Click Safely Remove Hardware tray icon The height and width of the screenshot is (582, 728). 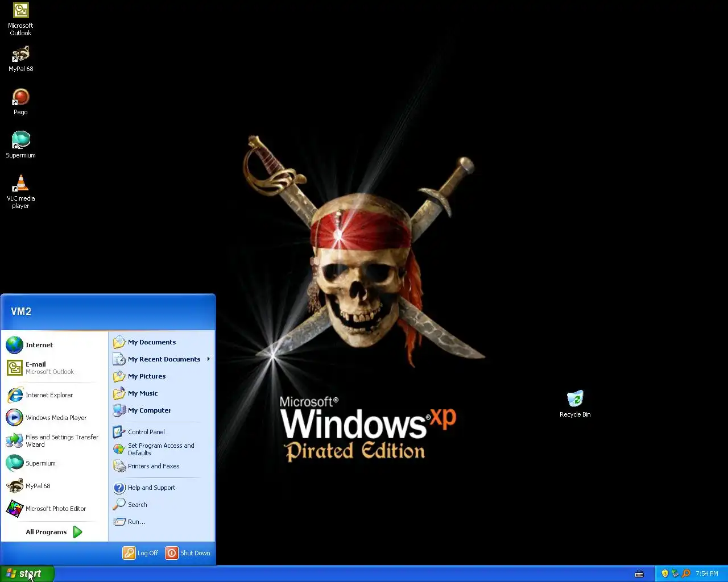coord(675,573)
